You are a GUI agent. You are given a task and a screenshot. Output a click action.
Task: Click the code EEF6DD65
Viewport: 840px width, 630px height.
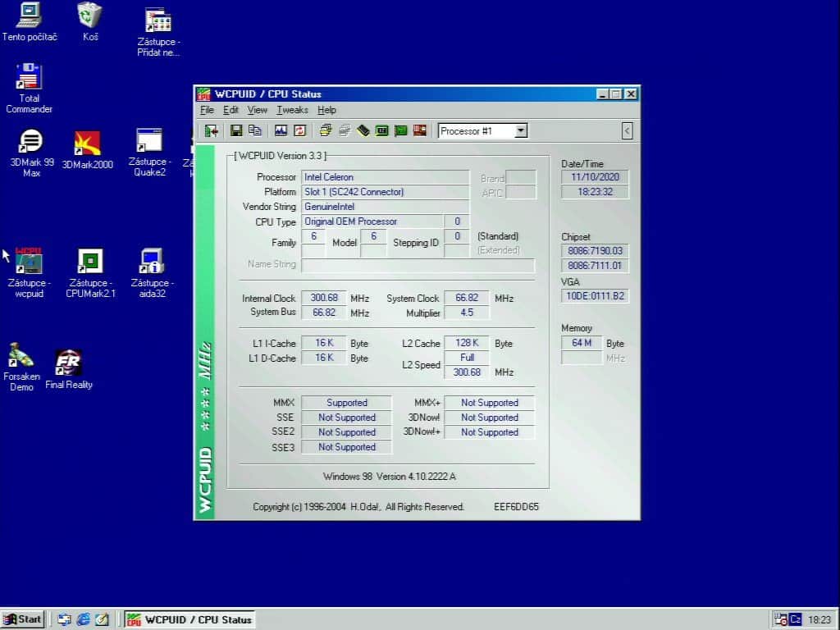click(x=516, y=507)
